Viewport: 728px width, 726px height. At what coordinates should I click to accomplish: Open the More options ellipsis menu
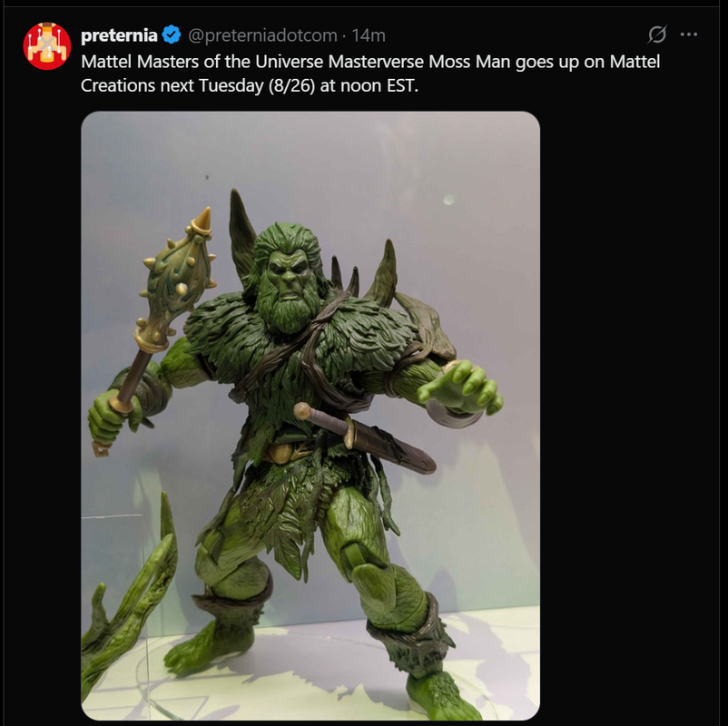tap(688, 35)
